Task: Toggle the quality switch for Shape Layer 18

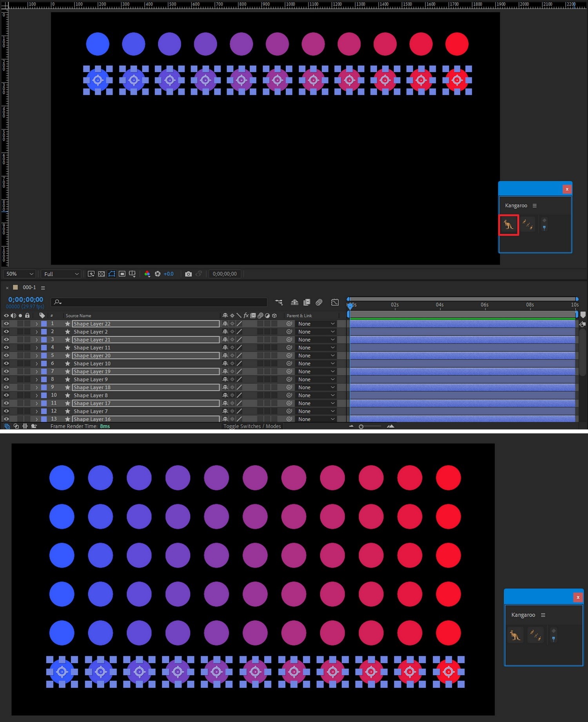Action: pos(239,387)
